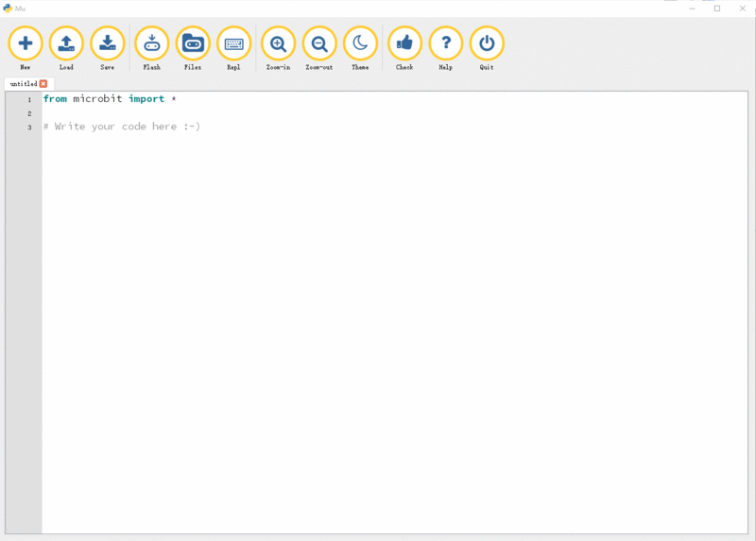Maximize the Mu window
This screenshot has height=541, width=756.
[x=717, y=8]
